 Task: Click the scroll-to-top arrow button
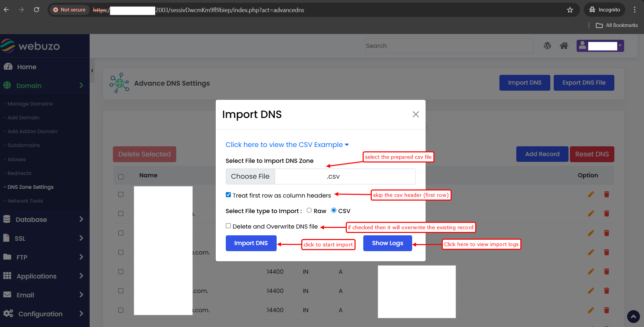coord(633,317)
